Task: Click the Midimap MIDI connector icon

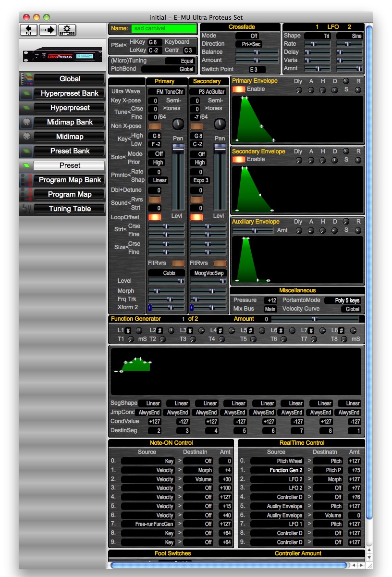Action: pos(26,137)
